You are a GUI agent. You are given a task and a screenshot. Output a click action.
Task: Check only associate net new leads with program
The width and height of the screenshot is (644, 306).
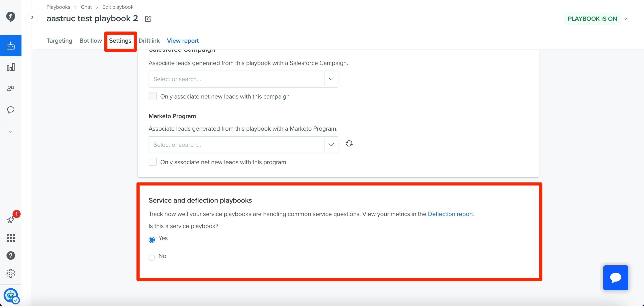point(153,162)
